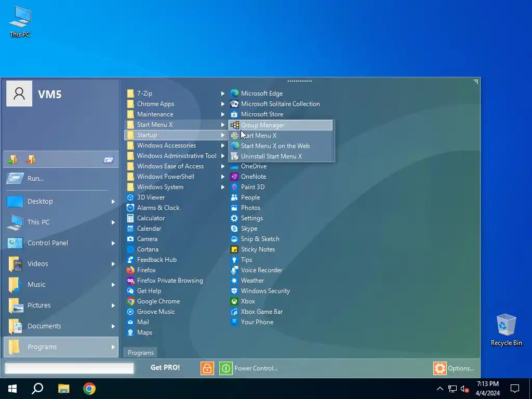Expand the 7-Zip folder arrow

pyautogui.click(x=222, y=94)
